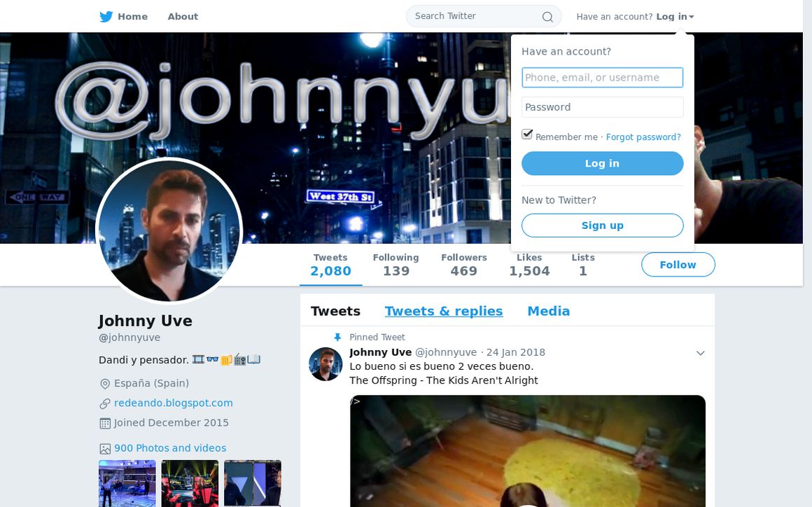Viewport: 812px width, 507px height.
Task: Switch to the Tweets & replies tab
Action: tap(444, 311)
